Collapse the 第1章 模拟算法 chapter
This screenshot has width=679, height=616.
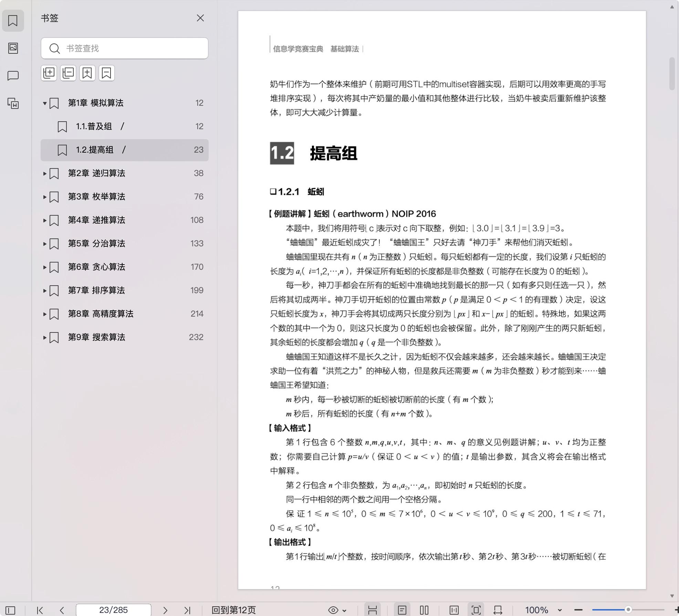(x=44, y=103)
